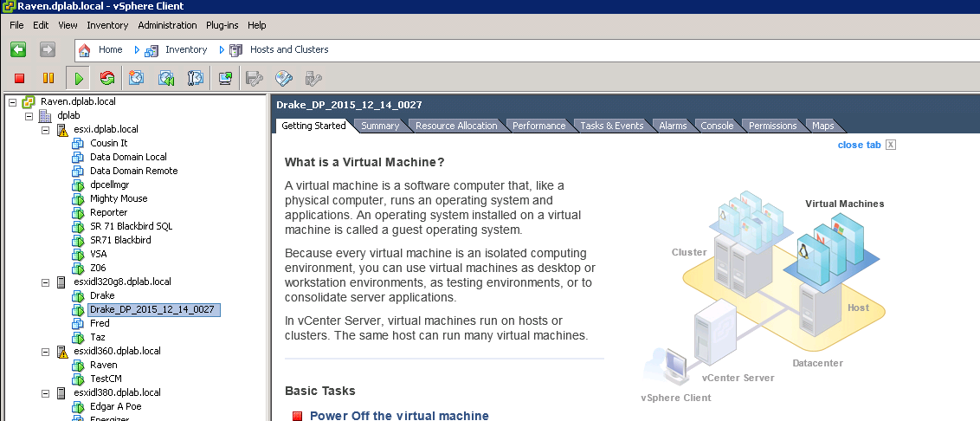
Task: Collapse the esxi.dplab.local host node
Action: tap(45, 129)
